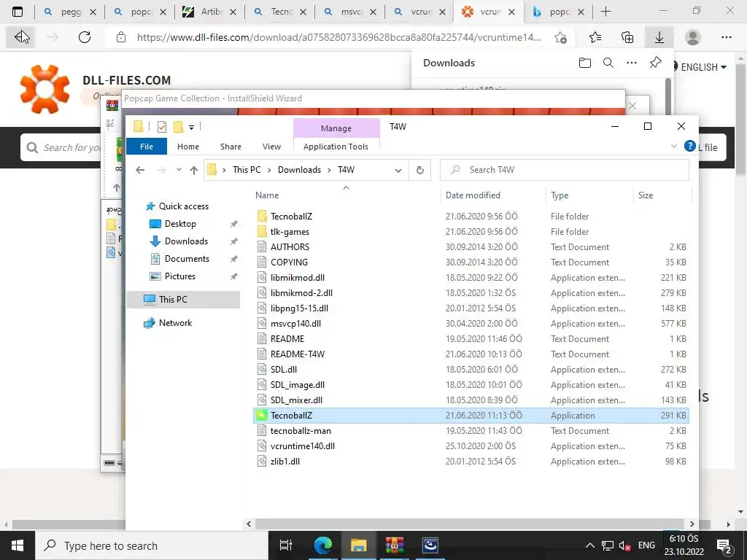Click Downloads in the breadcrumb path
747x560 pixels.
point(299,170)
